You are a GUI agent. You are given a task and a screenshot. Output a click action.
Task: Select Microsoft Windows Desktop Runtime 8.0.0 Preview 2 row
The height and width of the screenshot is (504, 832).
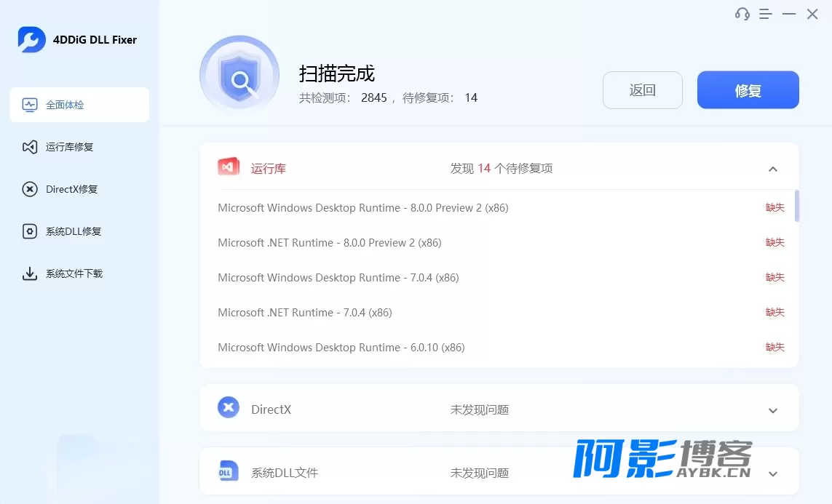pos(501,208)
